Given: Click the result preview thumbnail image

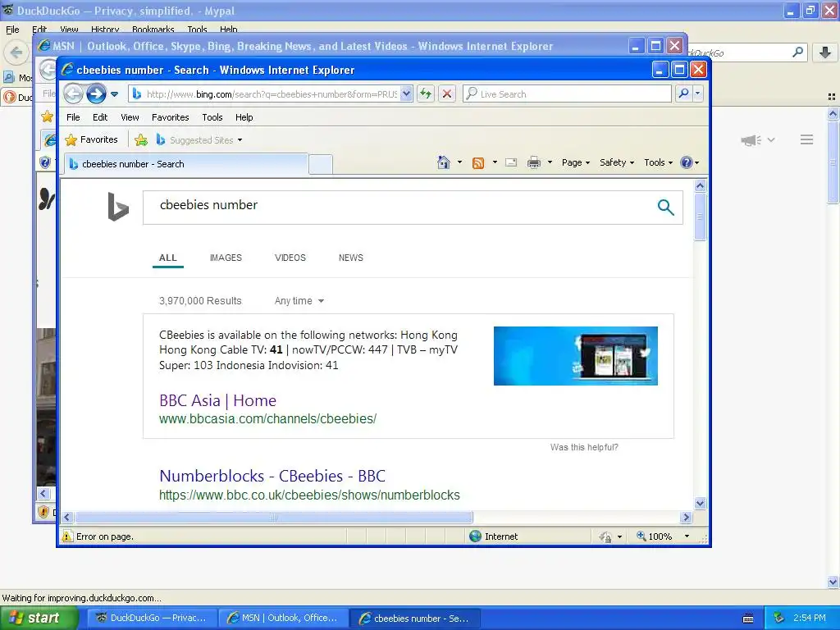Looking at the screenshot, I should pos(575,356).
